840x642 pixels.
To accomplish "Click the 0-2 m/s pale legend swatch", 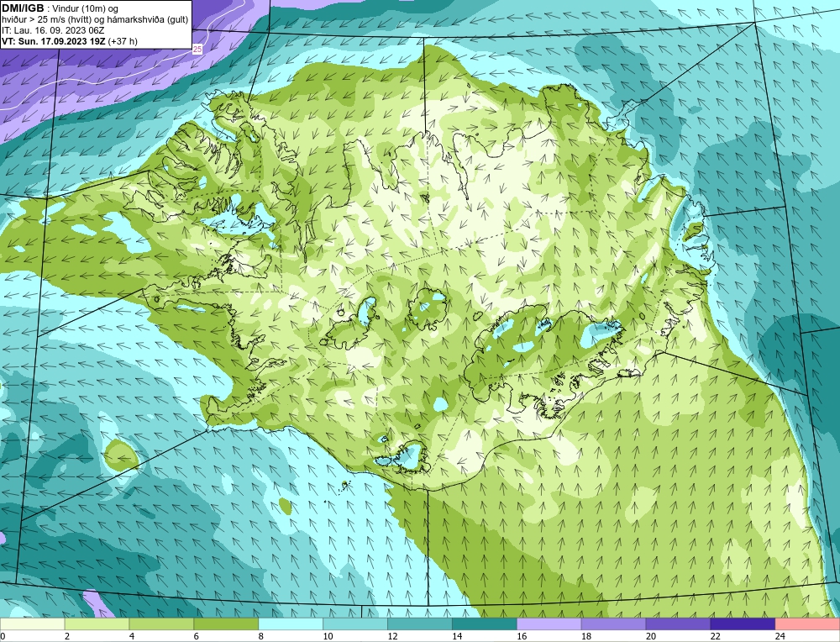I will point(32,624).
